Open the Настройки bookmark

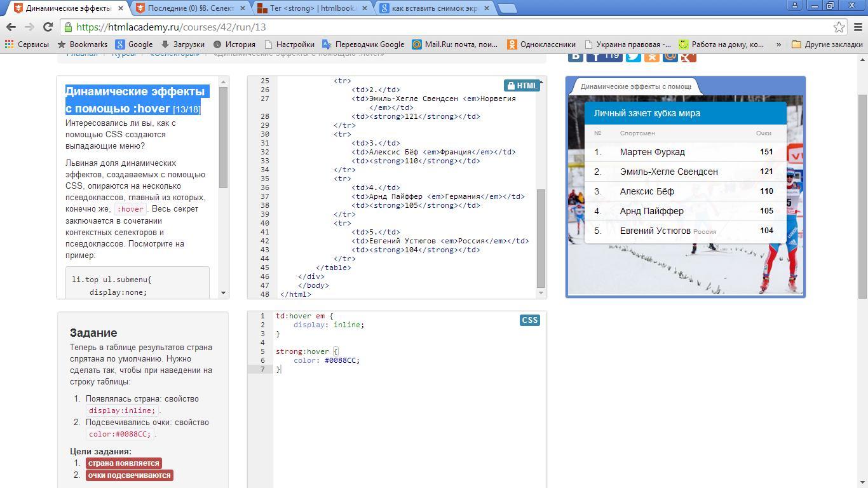(x=289, y=44)
